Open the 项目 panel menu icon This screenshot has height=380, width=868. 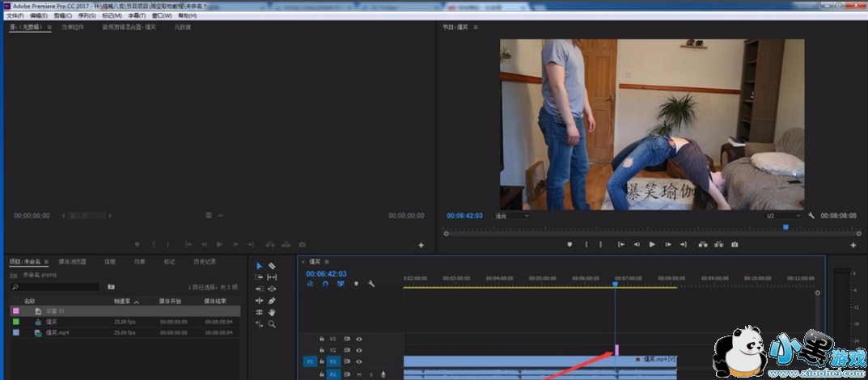coord(47,262)
